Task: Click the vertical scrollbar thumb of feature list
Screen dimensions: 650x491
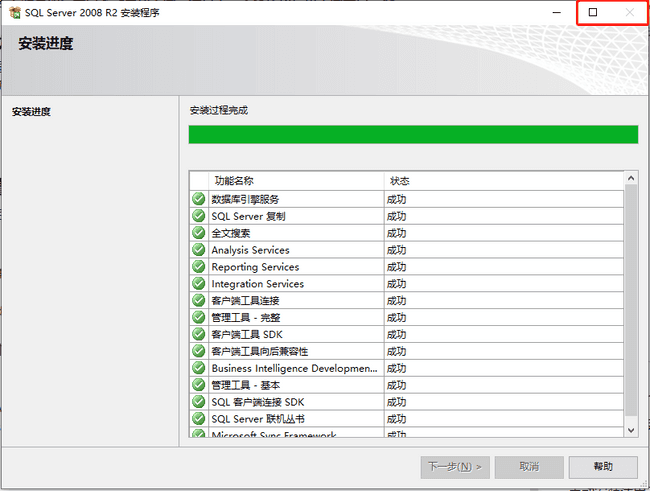Action: (631, 300)
